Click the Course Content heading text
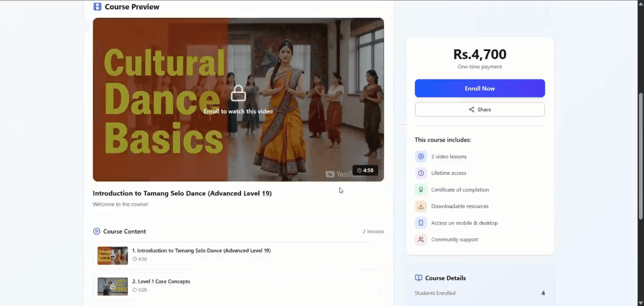 coord(124,232)
